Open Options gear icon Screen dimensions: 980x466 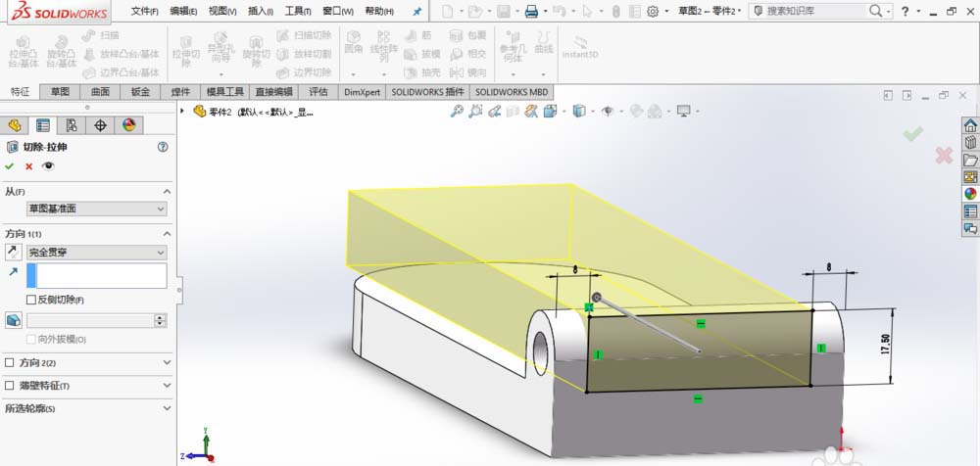[653, 11]
